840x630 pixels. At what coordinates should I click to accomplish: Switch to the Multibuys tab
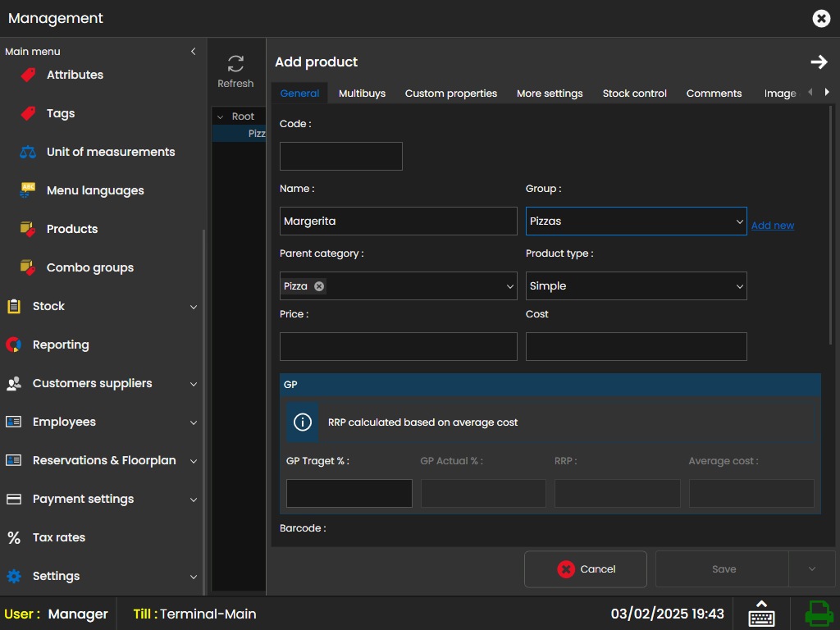(362, 94)
